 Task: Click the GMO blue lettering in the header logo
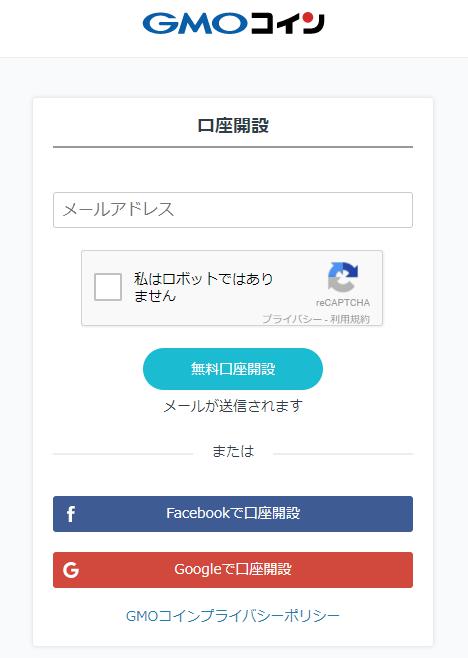(x=195, y=24)
